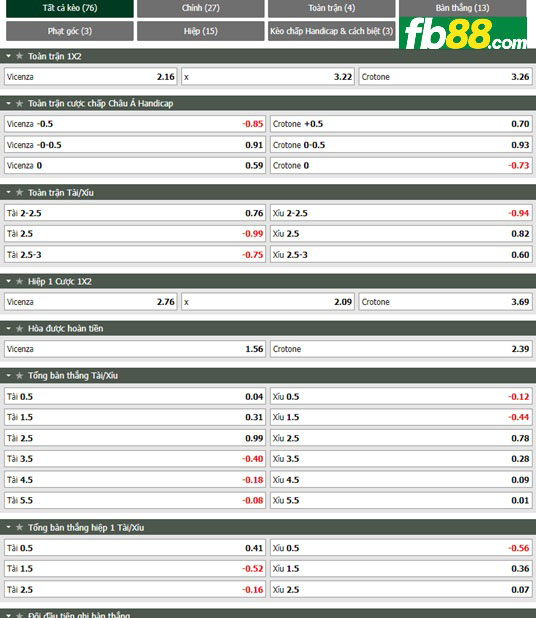The width and height of the screenshot is (536, 618).
Task: Collapse the Tổng bàn thắng Tài/Xỉu arrow
Action: click(x=8, y=376)
